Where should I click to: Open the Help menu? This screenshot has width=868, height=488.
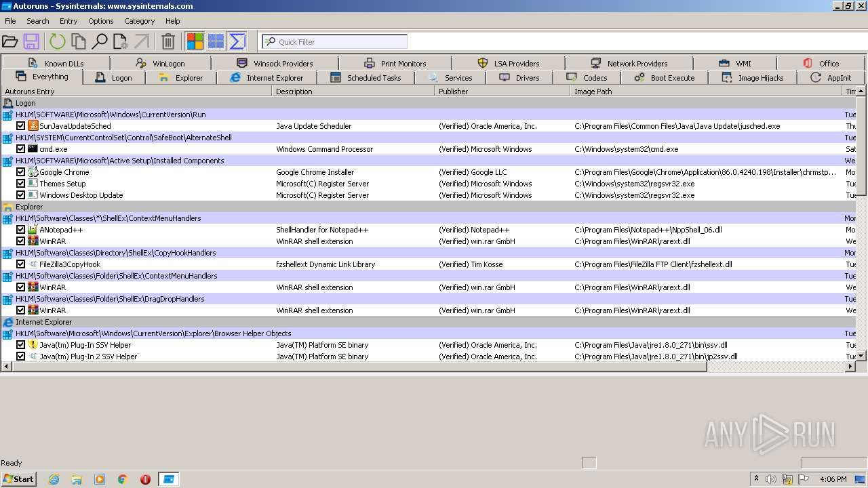(173, 21)
